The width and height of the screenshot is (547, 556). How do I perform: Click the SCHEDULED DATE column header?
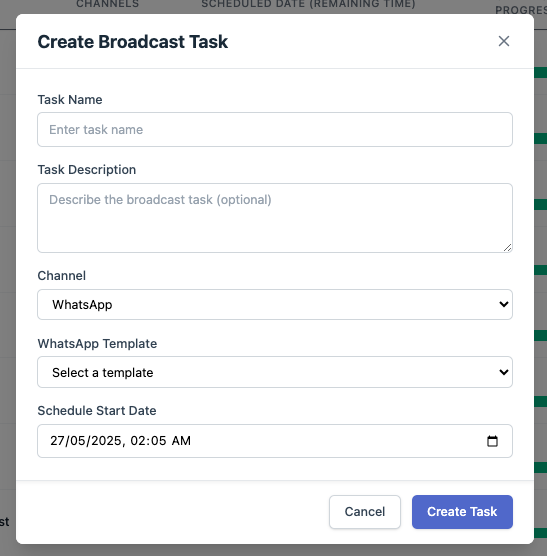tap(308, 4)
